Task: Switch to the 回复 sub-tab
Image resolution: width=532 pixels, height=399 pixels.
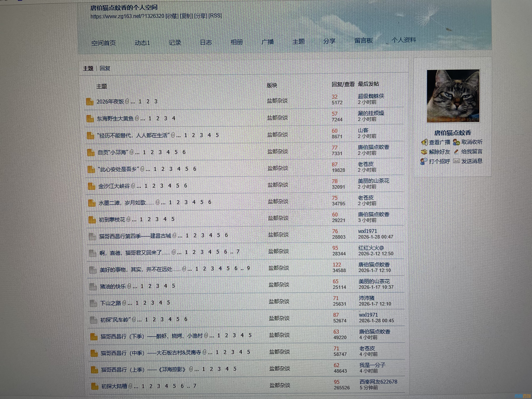Action: (105, 68)
